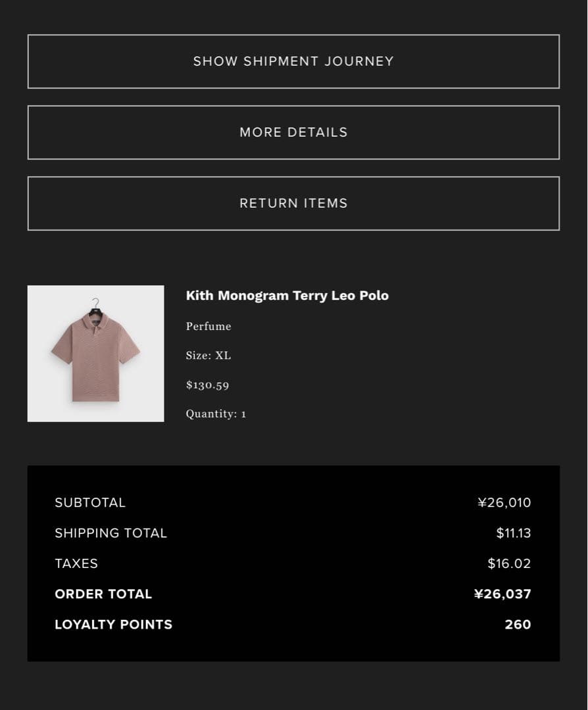Click the $11.13 shipping amount
Viewport: 588px width, 710px height.
click(x=514, y=533)
